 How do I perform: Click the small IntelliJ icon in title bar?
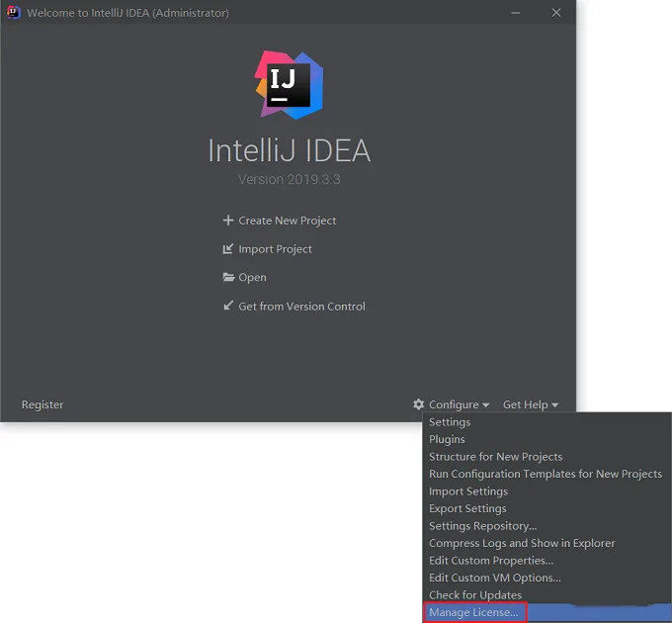coord(13,13)
